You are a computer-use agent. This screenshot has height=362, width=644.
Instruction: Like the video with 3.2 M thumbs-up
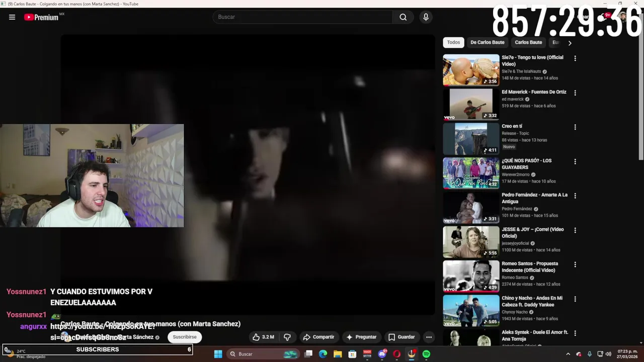(263, 337)
